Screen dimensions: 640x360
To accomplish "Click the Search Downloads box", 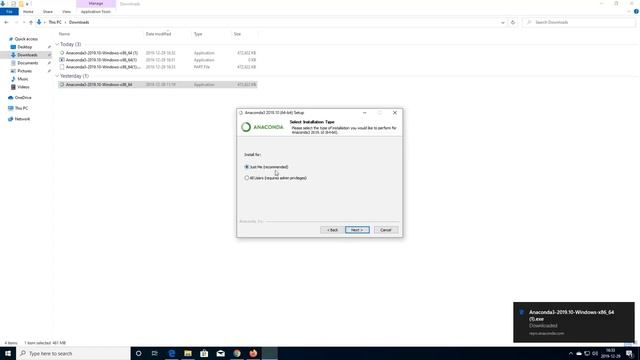I will tap(578, 22).
